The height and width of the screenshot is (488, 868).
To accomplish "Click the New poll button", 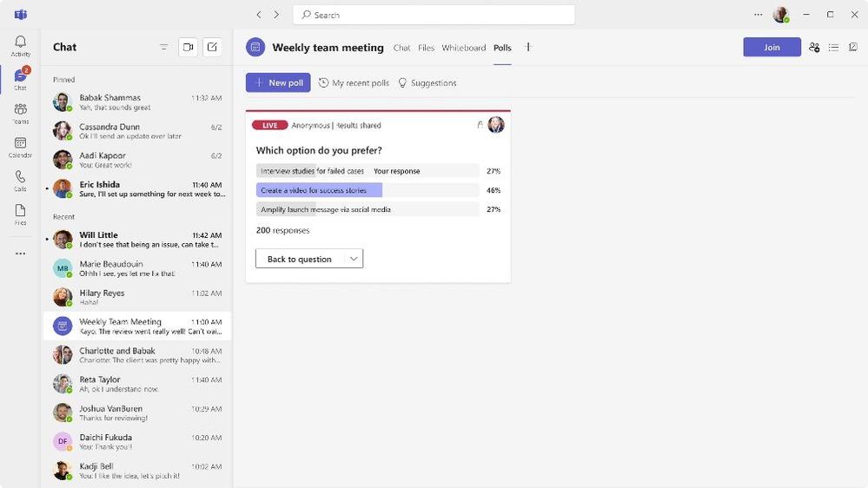I will pyautogui.click(x=278, y=82).
